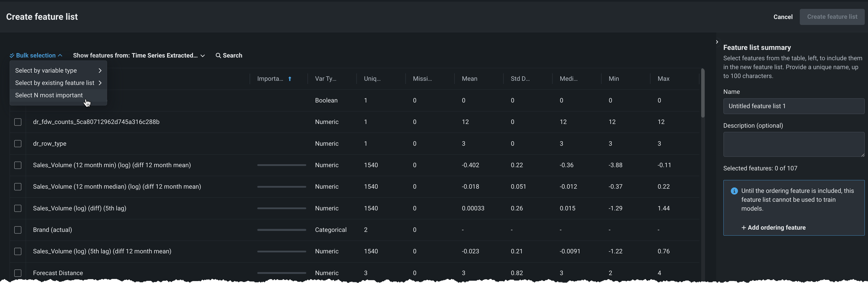Click arrow beside Select by variable type
This screenshot has height=283, width=868.
pos(100,71)
